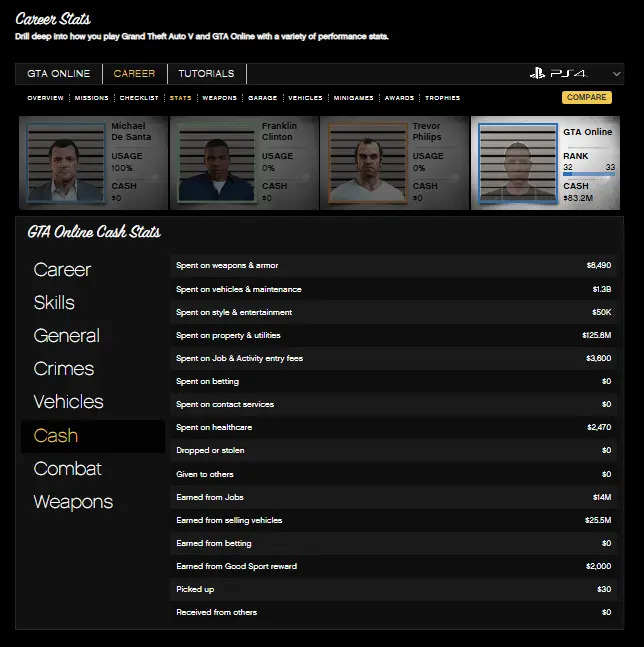Click the GTA Online rank progress bar
This screenshot has width=644, height=647.
coord(589,174)
